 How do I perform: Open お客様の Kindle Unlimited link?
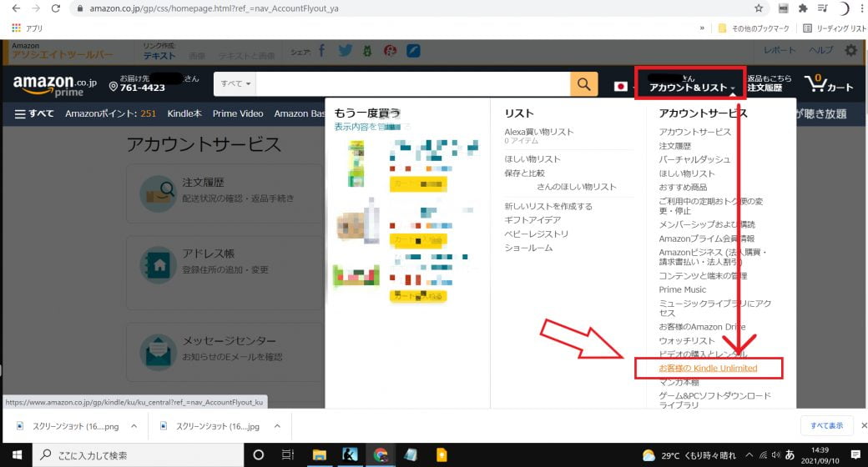click(x=708, y=368)
